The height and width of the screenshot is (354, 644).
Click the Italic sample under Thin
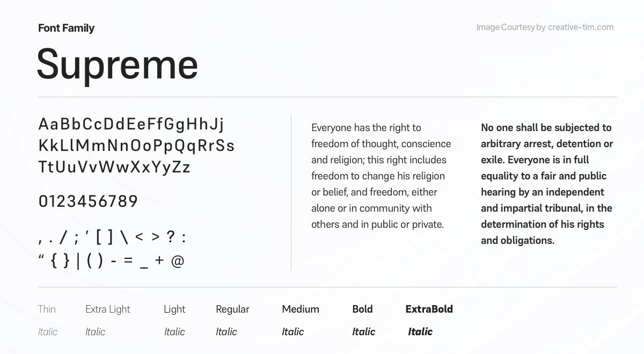(x=47, y=332)
